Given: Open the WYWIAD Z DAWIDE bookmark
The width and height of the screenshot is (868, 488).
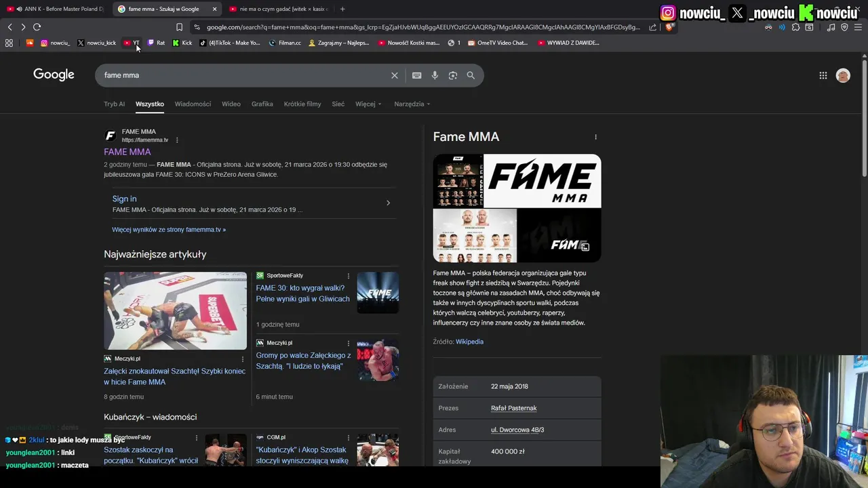Looking at the screenshot, I should pos(568,43).
